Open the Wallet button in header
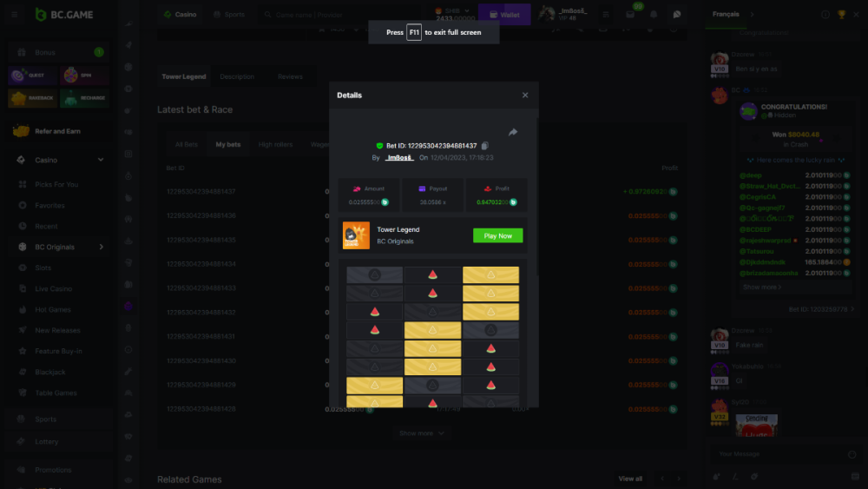Screen dimensions: 868x489 coord(503,15)
